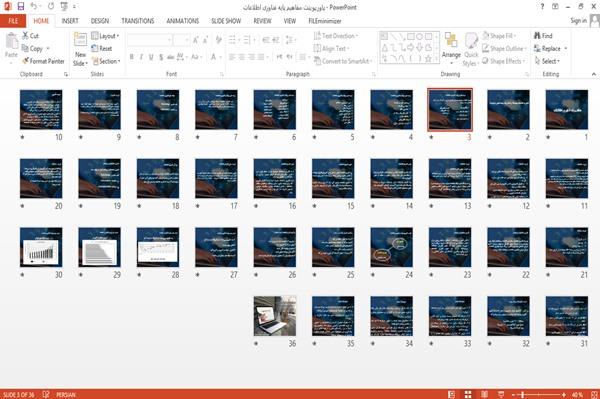Image resolution: width=600 pixels, height=399 pixels.
Task: Toggle text Shadow formatting
Action: [x=161, y=57]
